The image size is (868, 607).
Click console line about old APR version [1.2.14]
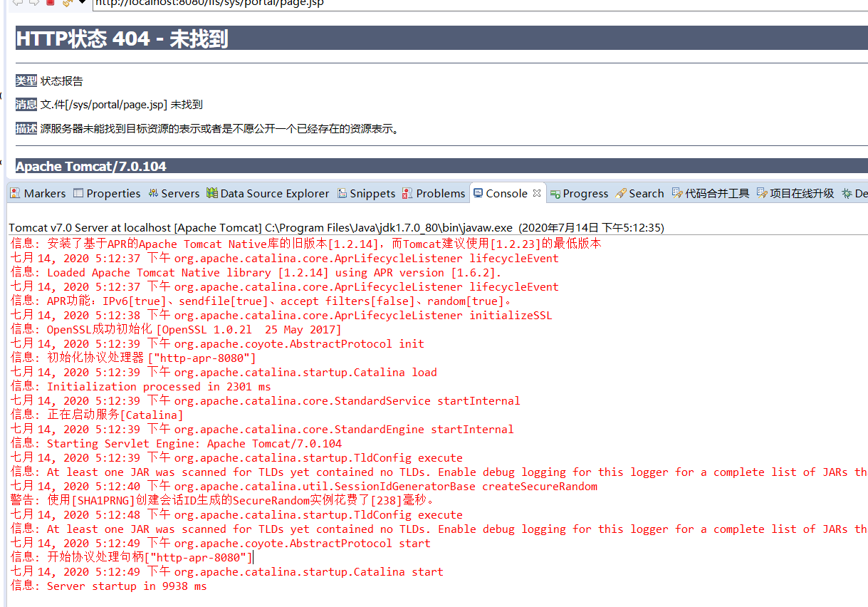point(306,244)
